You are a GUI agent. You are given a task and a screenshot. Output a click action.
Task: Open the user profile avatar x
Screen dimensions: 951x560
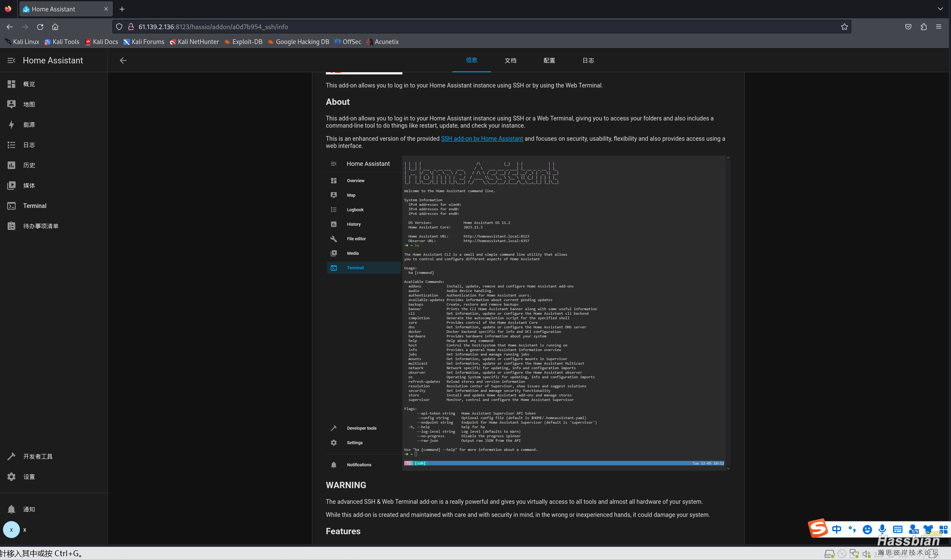(11, 530)
